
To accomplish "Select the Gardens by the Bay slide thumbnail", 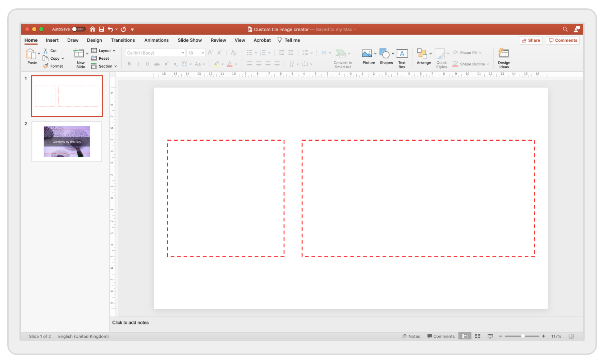I will point(67,141).
